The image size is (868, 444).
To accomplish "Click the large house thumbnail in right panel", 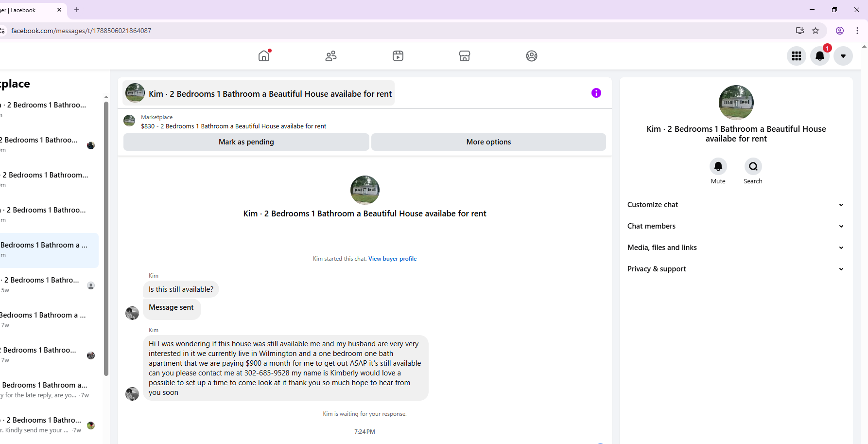I will tap(736, 103).
